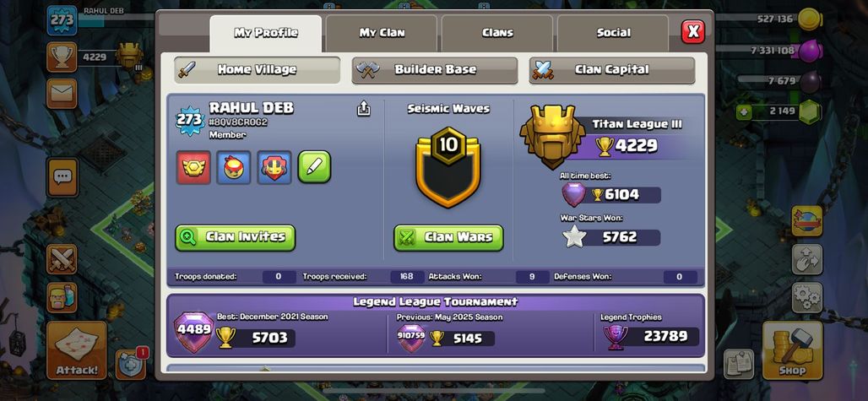This screenshot has height=401, width=868.
Task: Switch to the My Clan tab
Action: 382,33
